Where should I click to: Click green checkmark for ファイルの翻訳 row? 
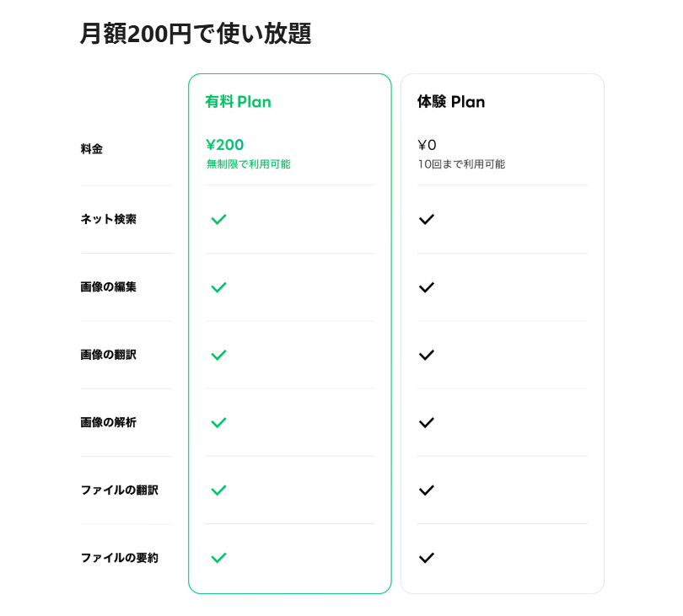pyautogui.click(x=218, y=490)
